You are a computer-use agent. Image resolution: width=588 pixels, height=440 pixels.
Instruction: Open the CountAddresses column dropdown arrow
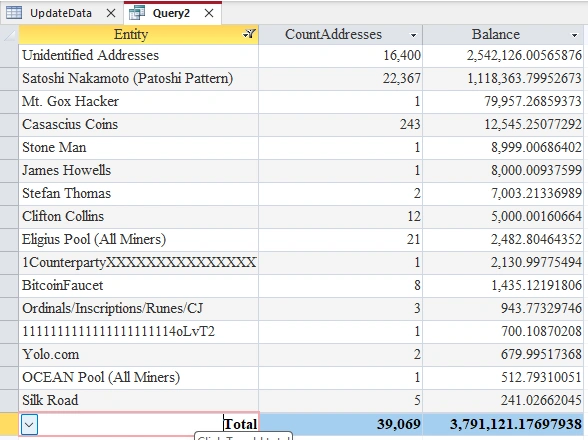413,35
